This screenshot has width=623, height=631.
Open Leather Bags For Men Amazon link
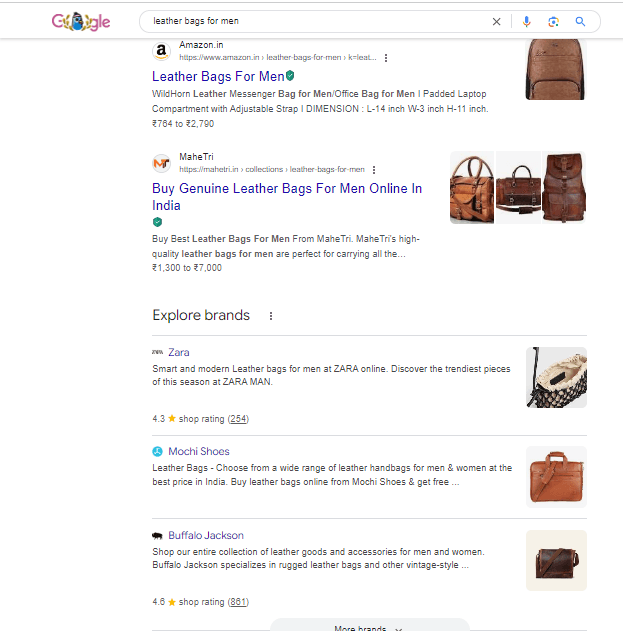(x=218, y=76)
